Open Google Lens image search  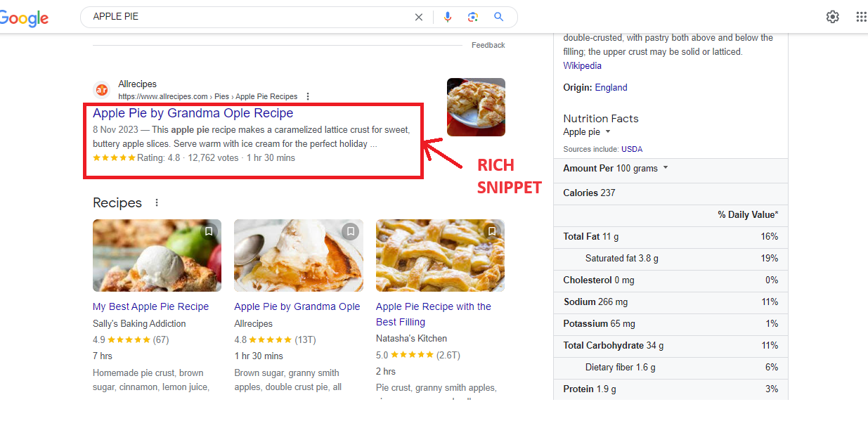473,17
